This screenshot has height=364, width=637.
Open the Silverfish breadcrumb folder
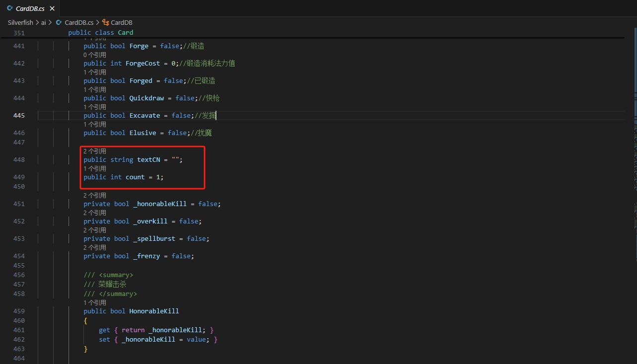tap(20, 22)
